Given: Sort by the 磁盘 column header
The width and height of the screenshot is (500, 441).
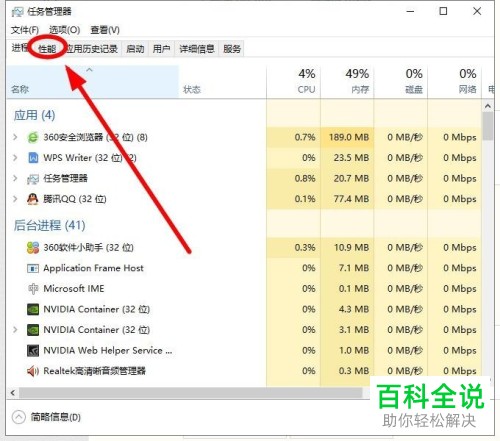Looking at the screenshot, I should pos(401,82).
